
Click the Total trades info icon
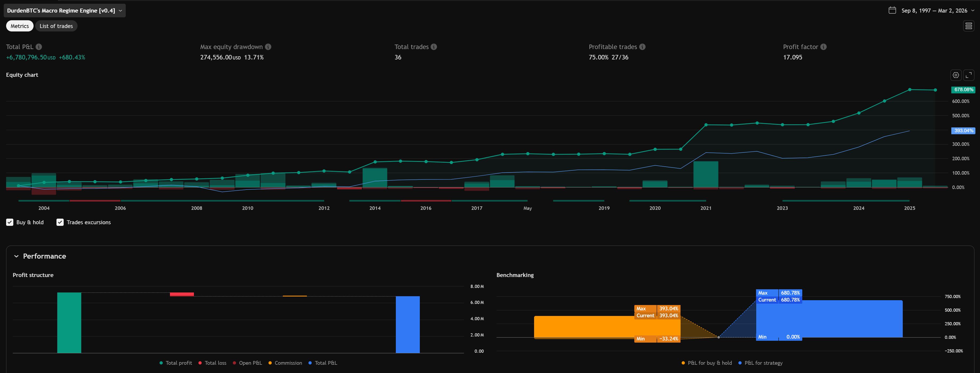click(x=433, y=46)
